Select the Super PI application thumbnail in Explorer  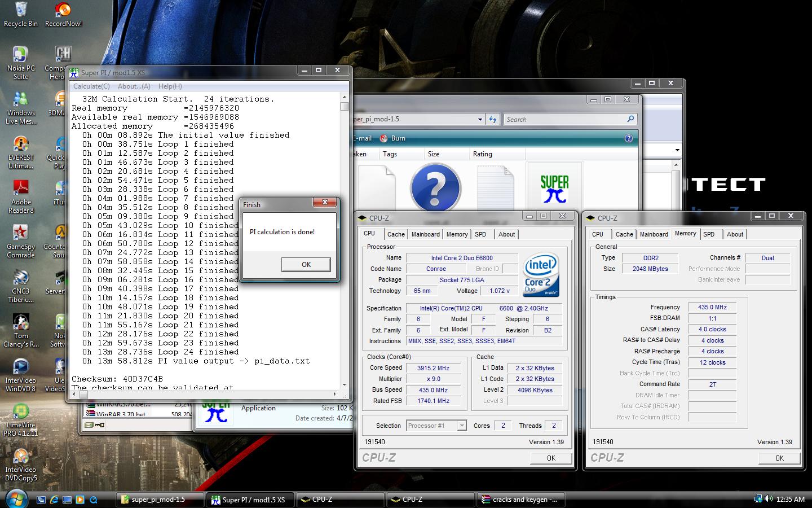[x=555, y=188]
